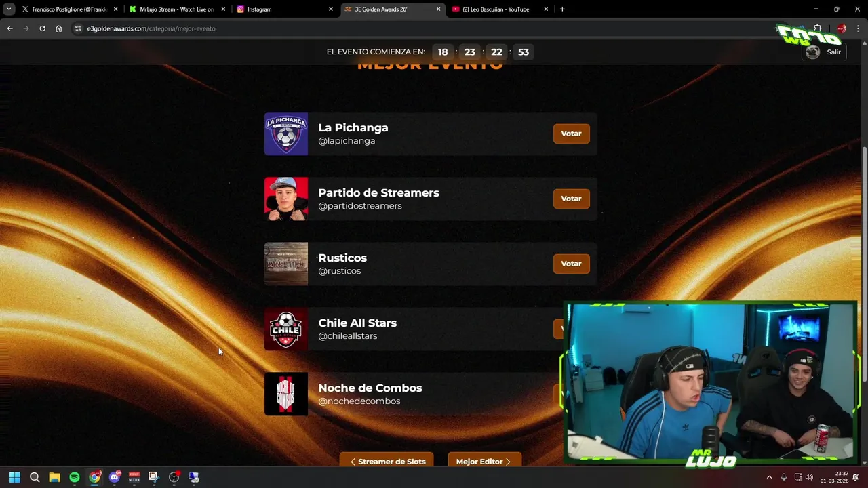The height and width of the screenshot is (488, 868).
Task: Vote for Partido de Streamers
Action: click(571, 199)
